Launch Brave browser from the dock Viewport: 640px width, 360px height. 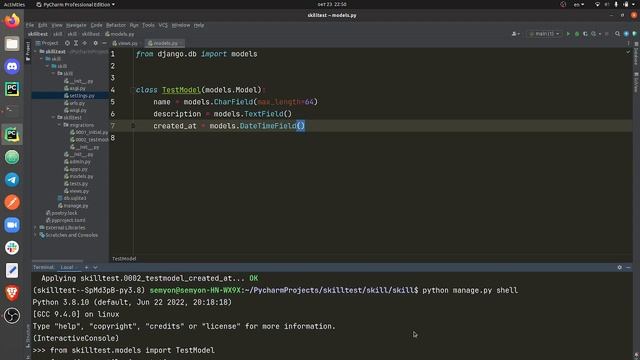(12, 293)
